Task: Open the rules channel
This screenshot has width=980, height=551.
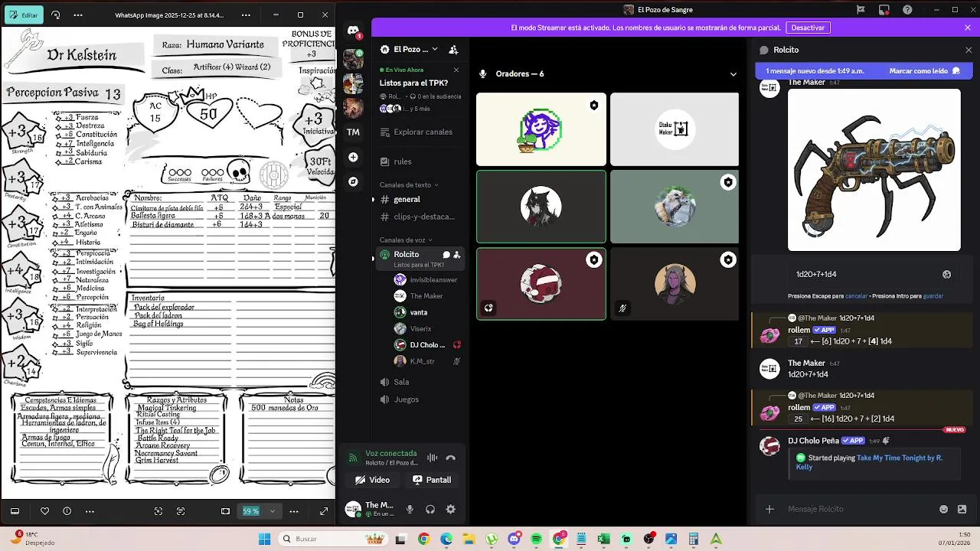Action: [420, 161]
